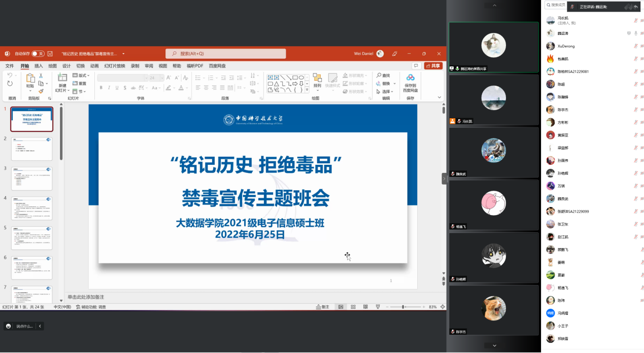Click the font color A icon
Screen dimensions: 644x353
coord(180,88)
